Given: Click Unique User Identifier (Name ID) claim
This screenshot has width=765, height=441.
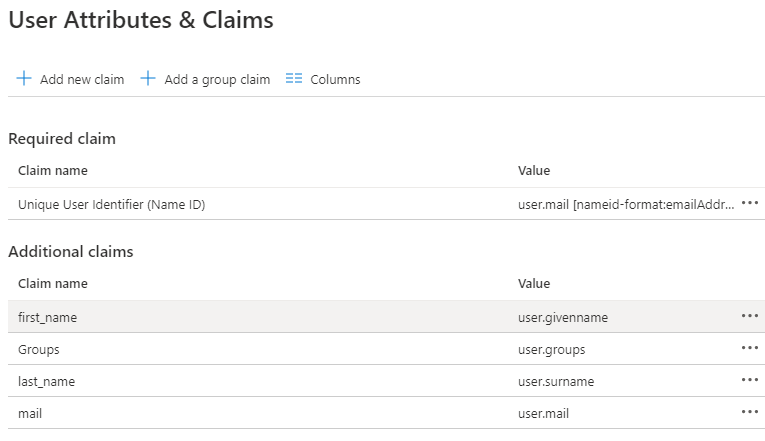Looking at the screenshot, I should coord(118,204).
